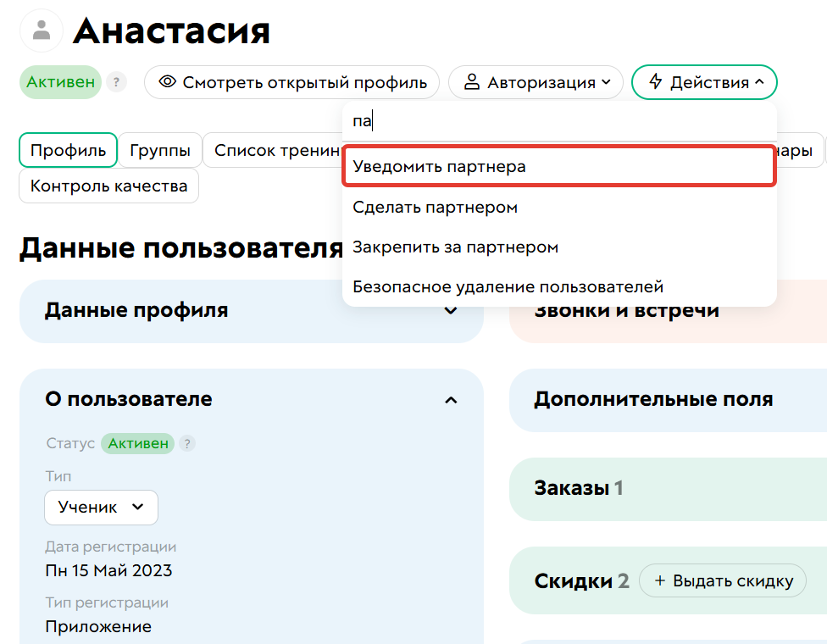Open the Ученик type selector
827x644 pixels.
(100, 507)
